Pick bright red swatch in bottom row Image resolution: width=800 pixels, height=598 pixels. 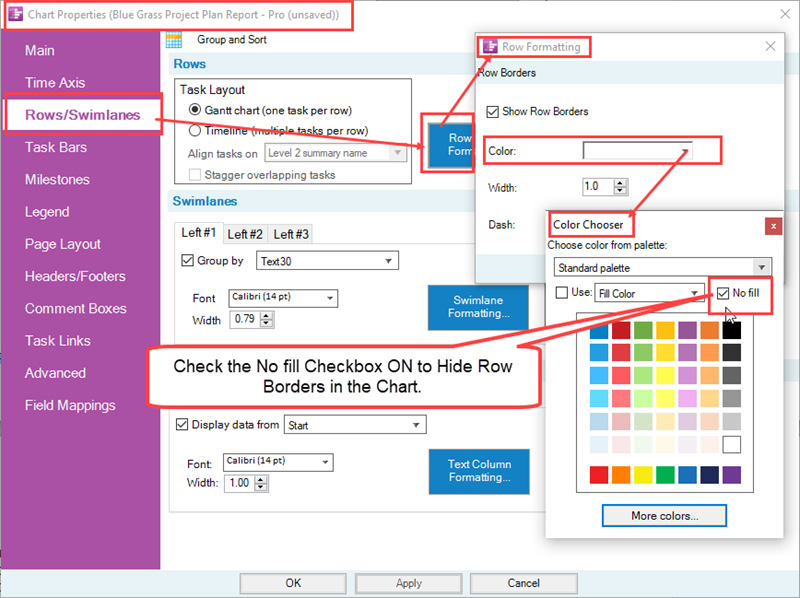[598, 475]
